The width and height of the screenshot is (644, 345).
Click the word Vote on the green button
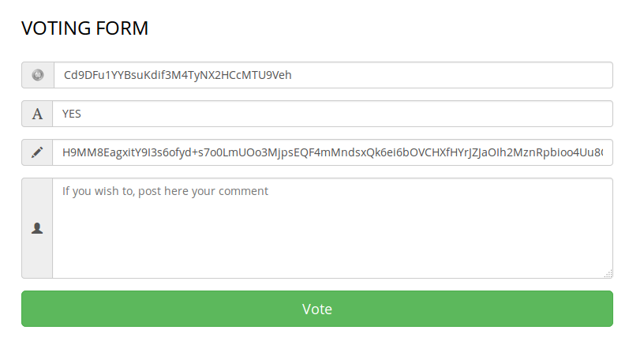[317, 309]
